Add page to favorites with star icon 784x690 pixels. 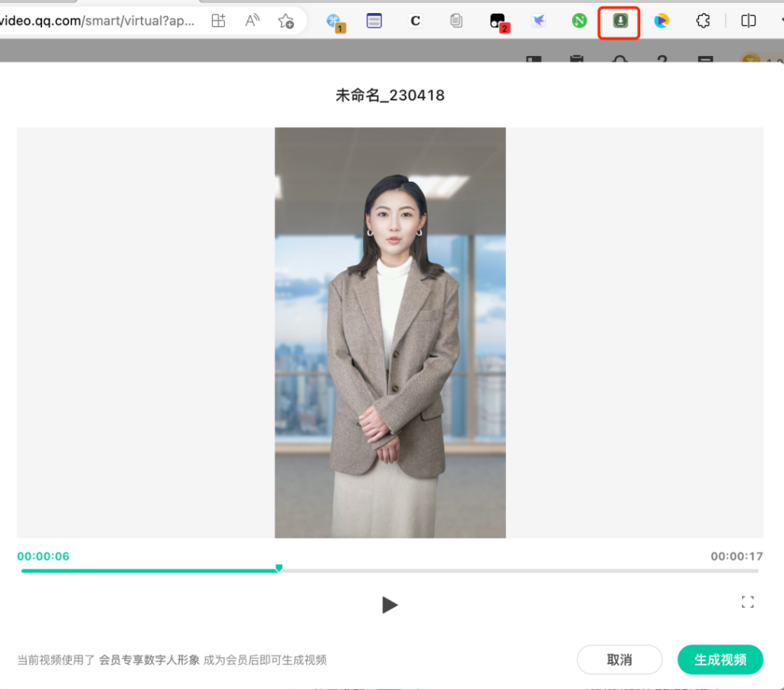click(x=285, y=21)
